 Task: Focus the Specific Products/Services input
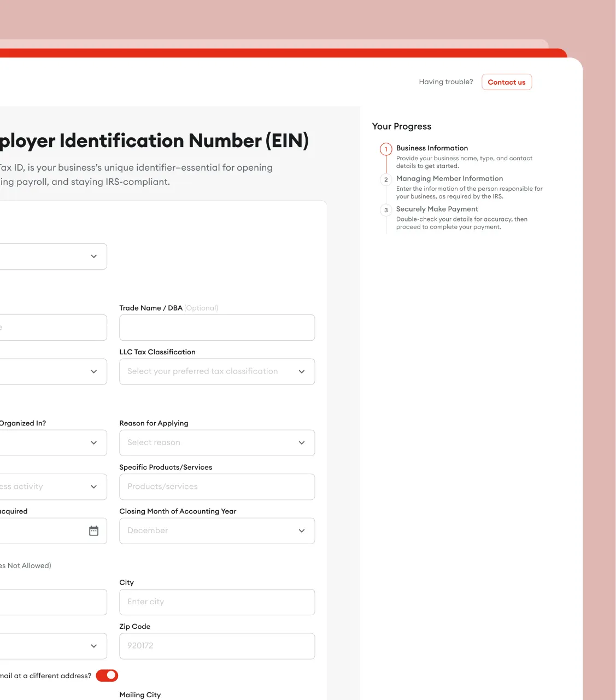[x=217, y=487]
